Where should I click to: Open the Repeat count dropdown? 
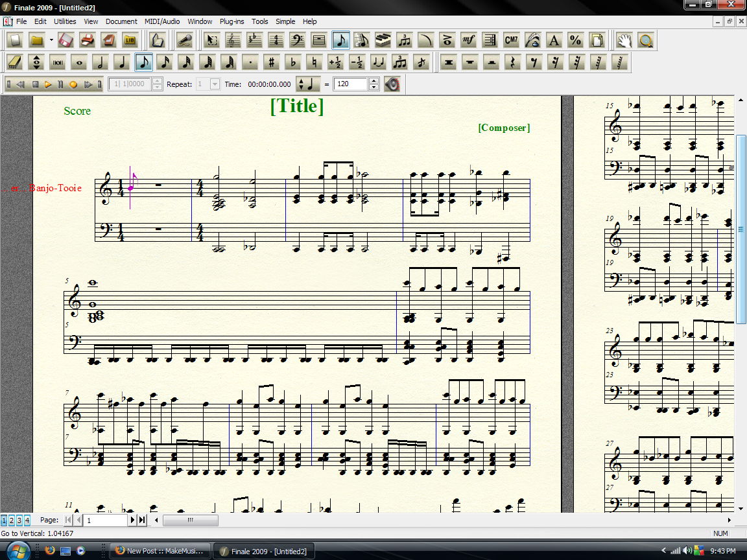(215, 84)
